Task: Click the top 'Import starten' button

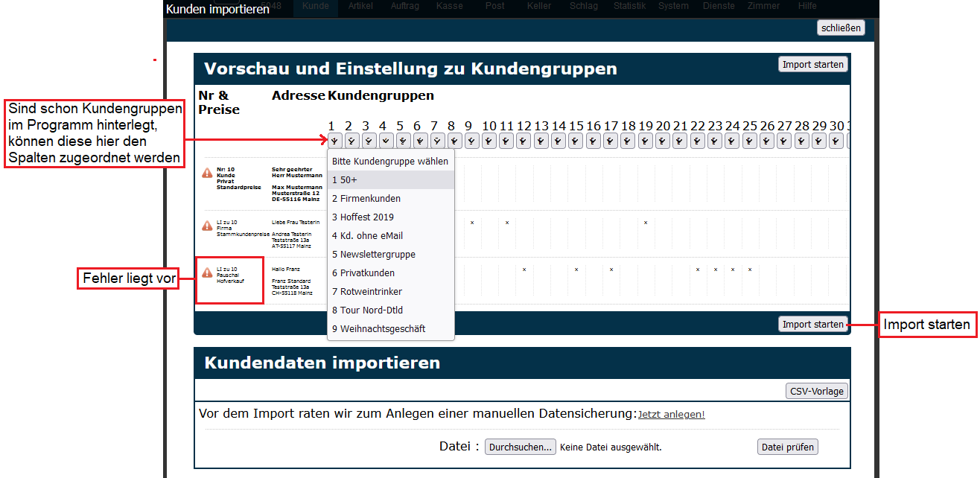Action: 812,65
